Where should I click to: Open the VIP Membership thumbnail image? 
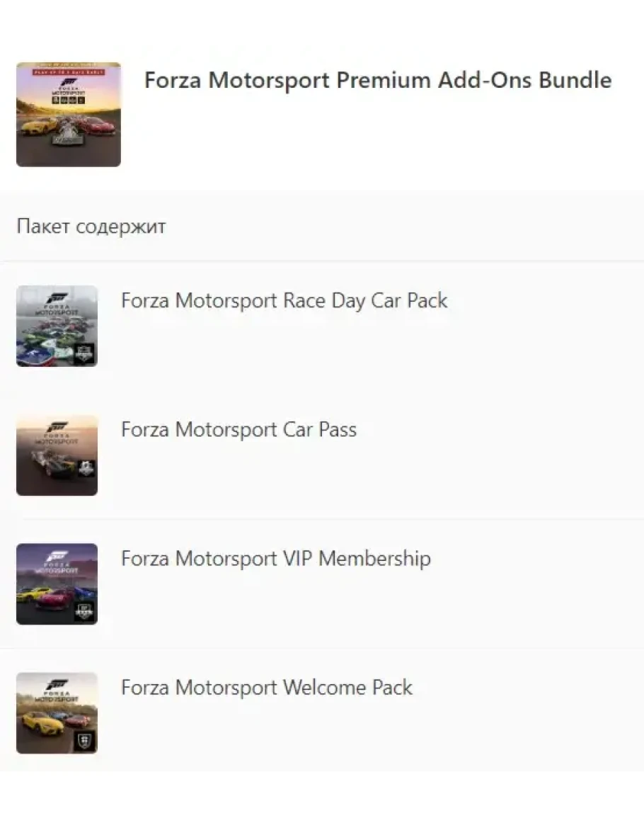click(57, 584)
